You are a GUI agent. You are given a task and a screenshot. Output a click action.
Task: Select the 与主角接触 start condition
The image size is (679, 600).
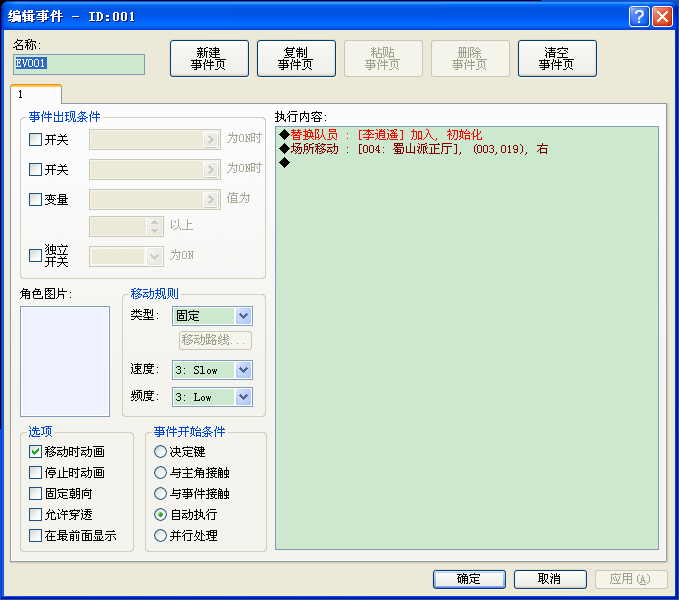(160, 472)
